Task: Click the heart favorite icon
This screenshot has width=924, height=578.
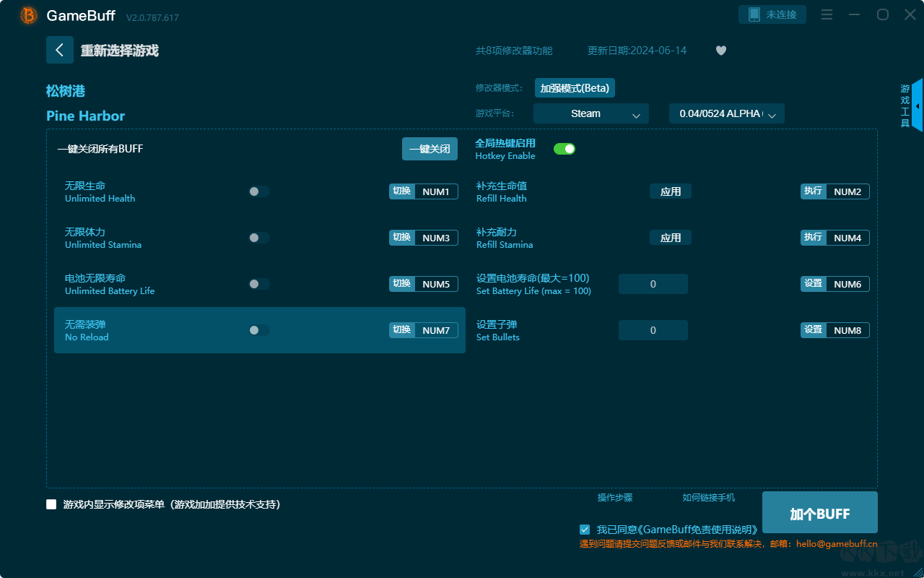Action: [721, 51]
